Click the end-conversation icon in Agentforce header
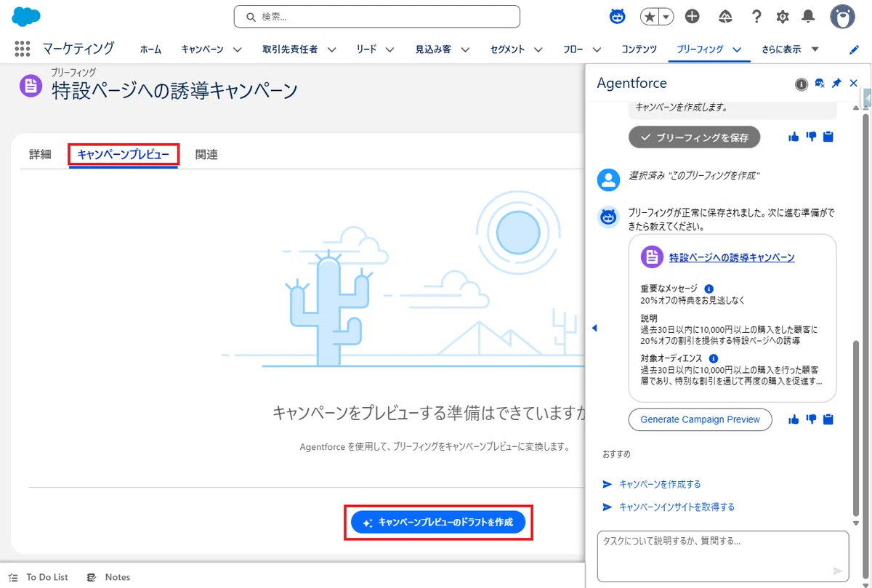The image size is (872, 588). 820,84
